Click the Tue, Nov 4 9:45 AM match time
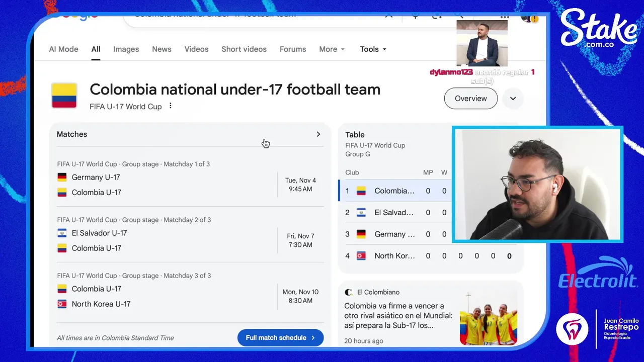The image size is (644, 362). coord(300,185)
